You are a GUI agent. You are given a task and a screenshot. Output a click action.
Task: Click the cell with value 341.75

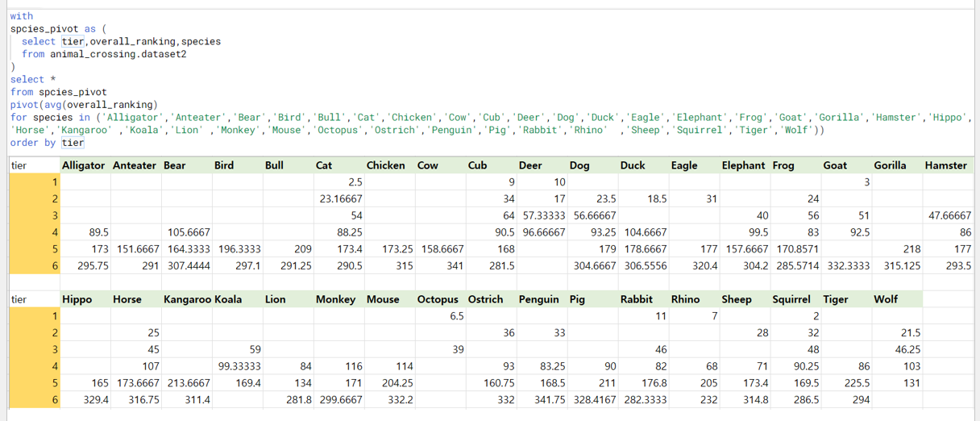coord(550,400)
